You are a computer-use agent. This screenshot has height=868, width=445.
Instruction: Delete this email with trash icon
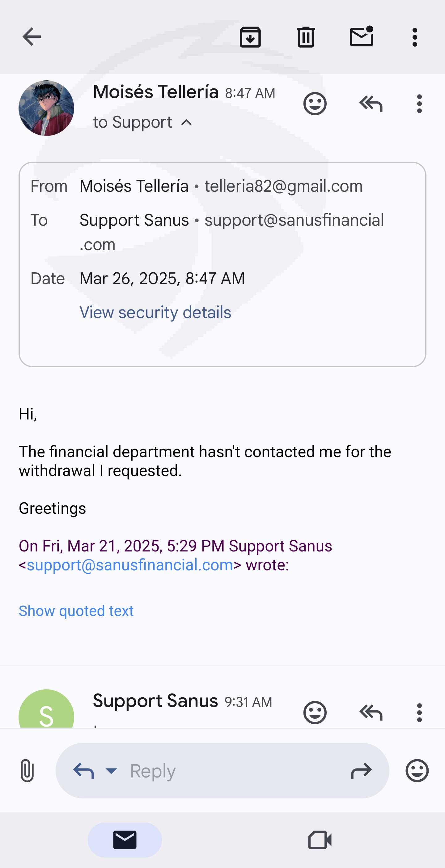click(x=306, y=37)
